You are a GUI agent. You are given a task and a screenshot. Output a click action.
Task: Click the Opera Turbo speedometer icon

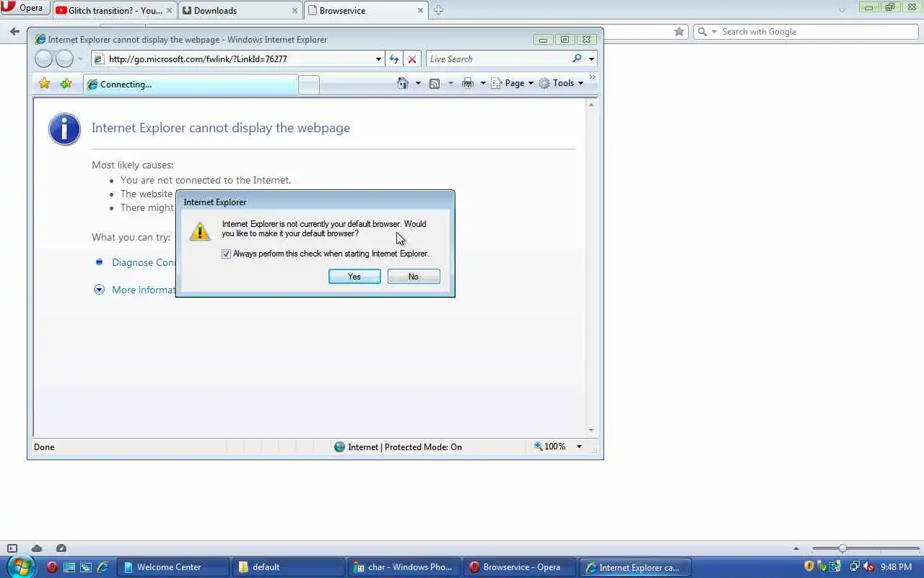[x=61, y=548]
